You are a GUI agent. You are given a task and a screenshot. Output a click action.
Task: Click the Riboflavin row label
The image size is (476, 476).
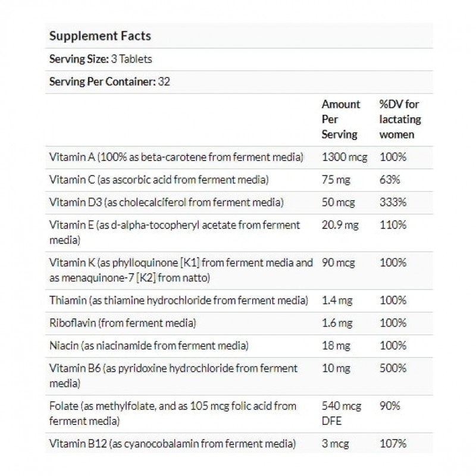pyautogui.click(x=122, y=323)
